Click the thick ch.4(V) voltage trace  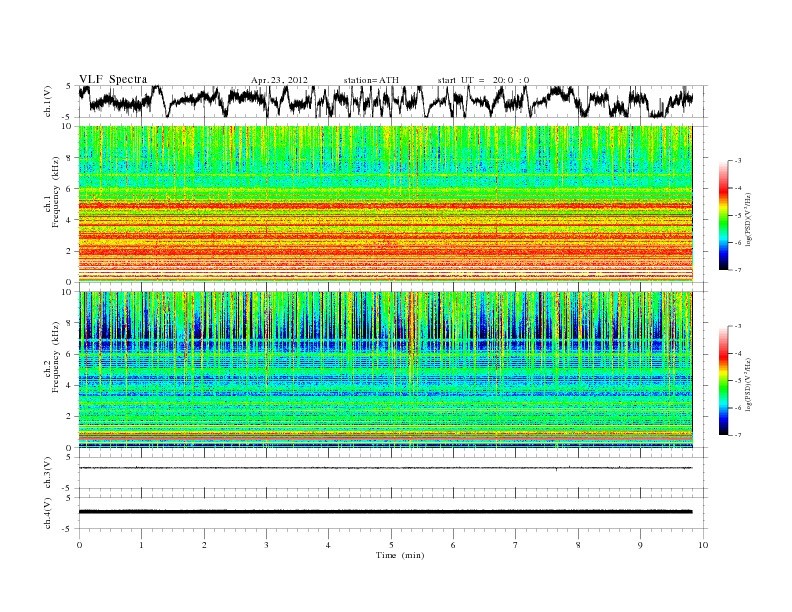386,512
